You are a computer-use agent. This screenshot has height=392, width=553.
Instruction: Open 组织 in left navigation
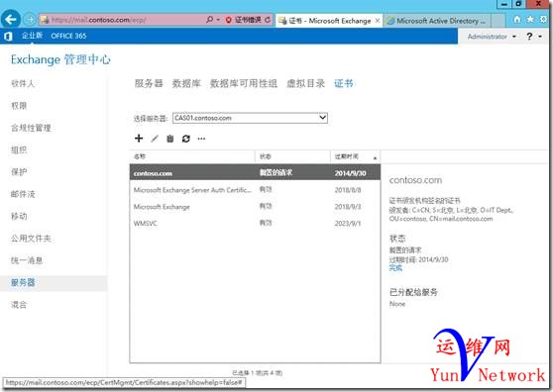click(x=19, y=150)
